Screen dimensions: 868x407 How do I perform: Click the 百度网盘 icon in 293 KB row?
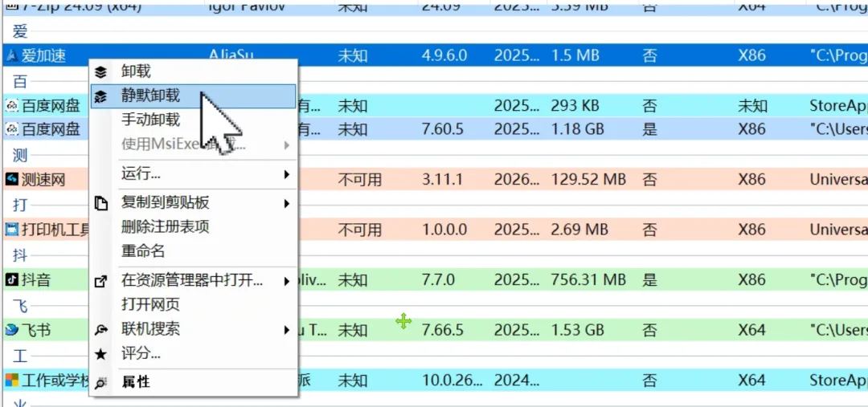point(11,105)
